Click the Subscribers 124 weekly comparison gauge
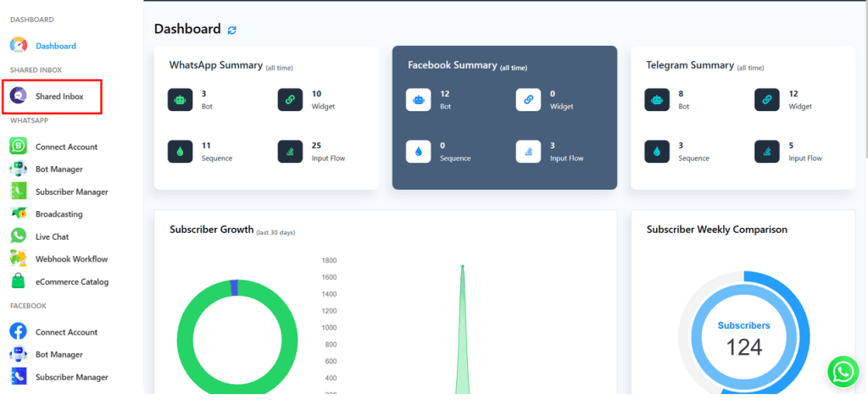Screen dimensions: 868x405 [x=743, y=339]
